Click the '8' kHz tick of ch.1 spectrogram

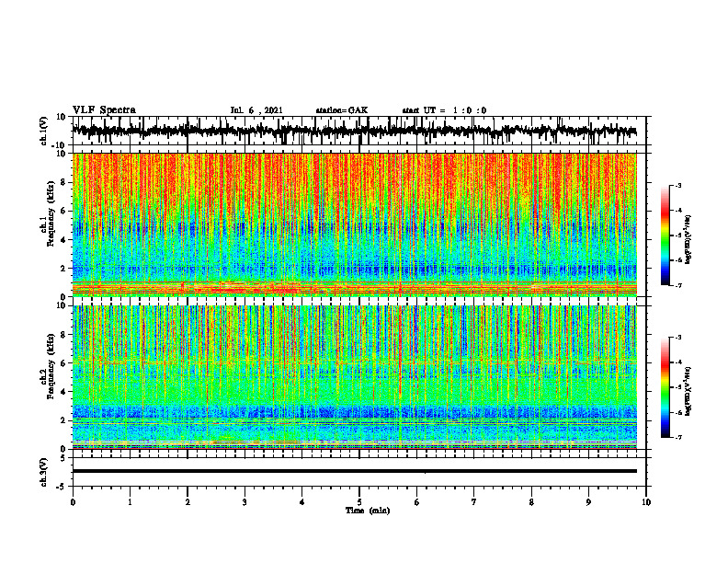pos(63,182)
